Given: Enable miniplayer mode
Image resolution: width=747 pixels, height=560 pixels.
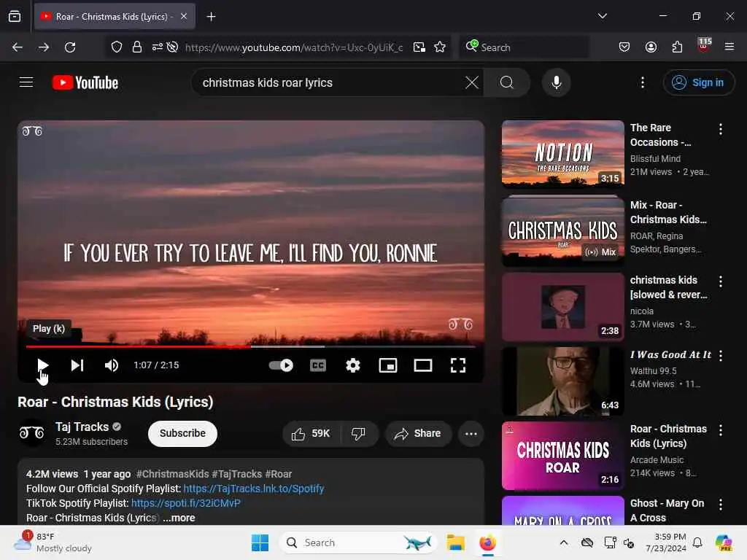Looking at the screenshot, I should tap(388, 365).
